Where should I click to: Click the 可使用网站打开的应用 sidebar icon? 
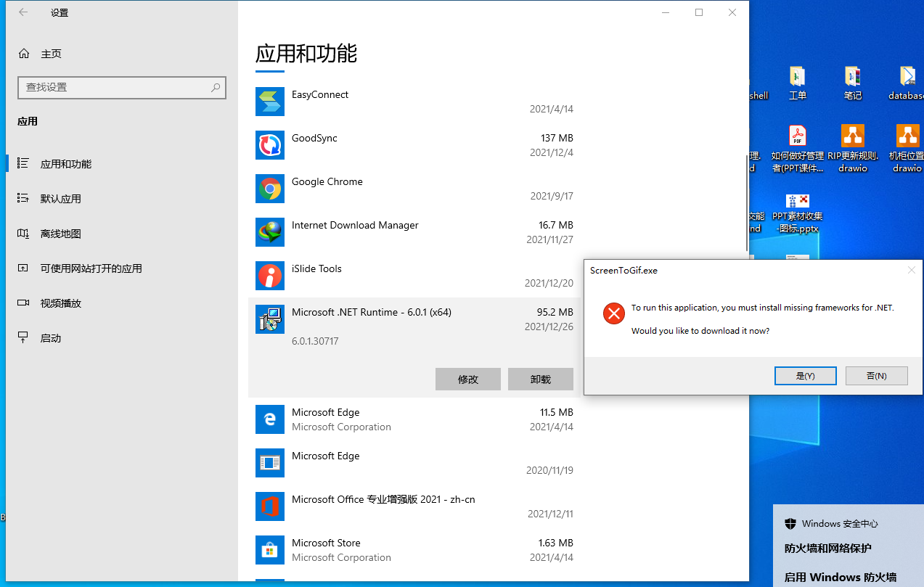23,268
